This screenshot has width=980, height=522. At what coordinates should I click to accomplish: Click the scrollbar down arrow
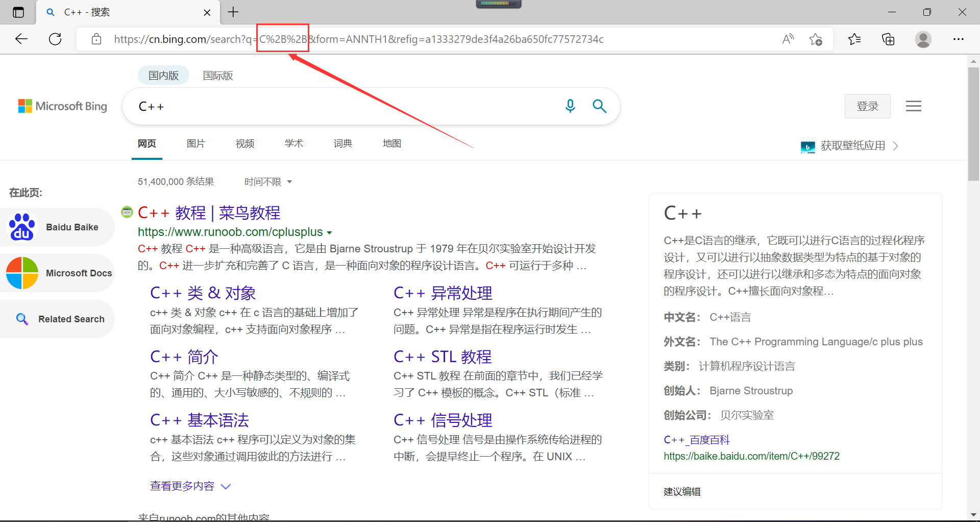point(973,515)
